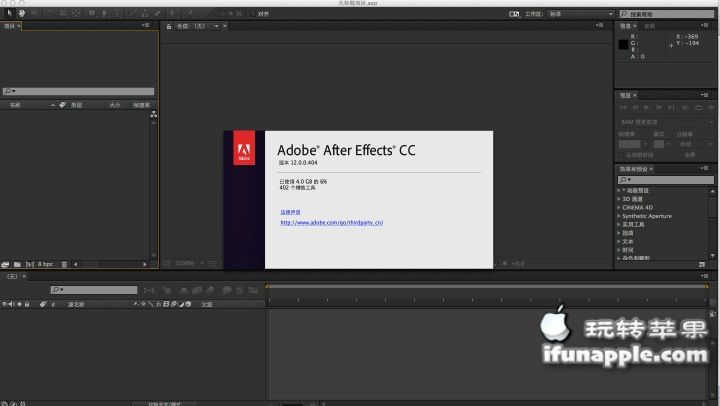Open Effects & Presets panel options menu
Image resolution: width=720 pixels, height=406 pixels.
pos(705,168)
